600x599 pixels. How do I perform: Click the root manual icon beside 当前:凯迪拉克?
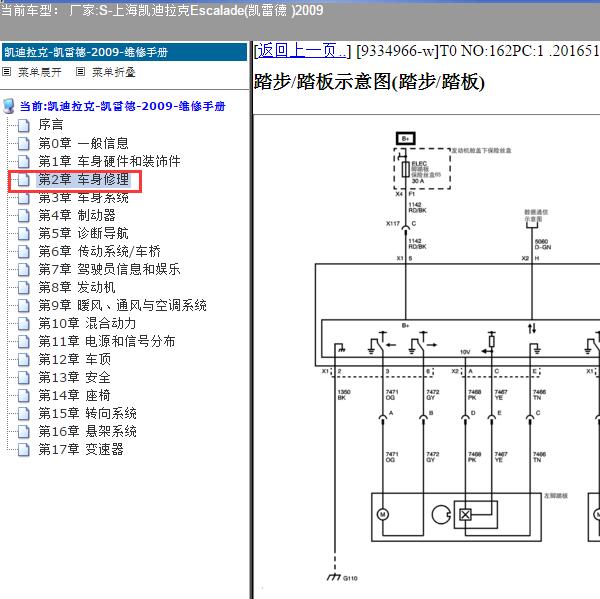8,106
